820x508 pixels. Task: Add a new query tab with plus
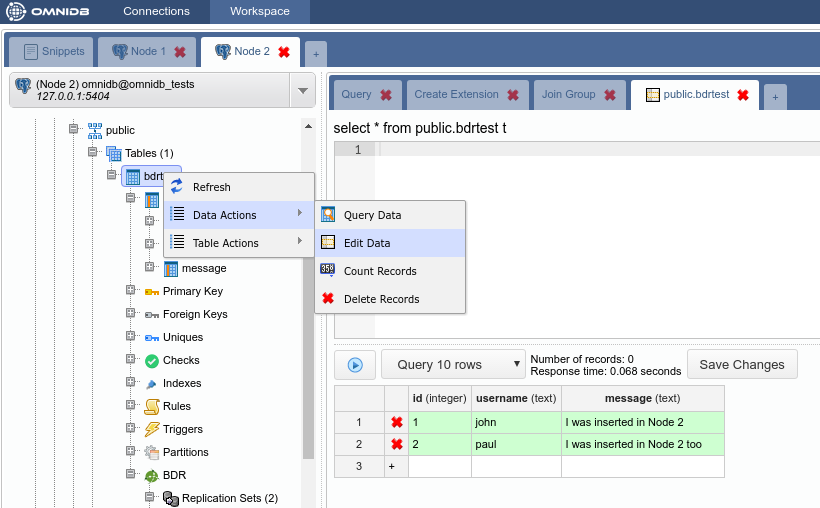[x=775, y=96]
